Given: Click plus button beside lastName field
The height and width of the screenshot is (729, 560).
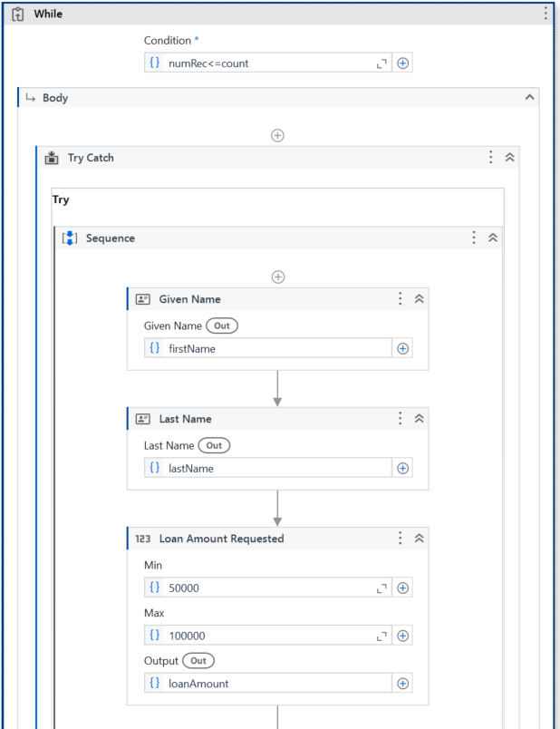Looking at the screenshot, I should (x=403, y=469).
